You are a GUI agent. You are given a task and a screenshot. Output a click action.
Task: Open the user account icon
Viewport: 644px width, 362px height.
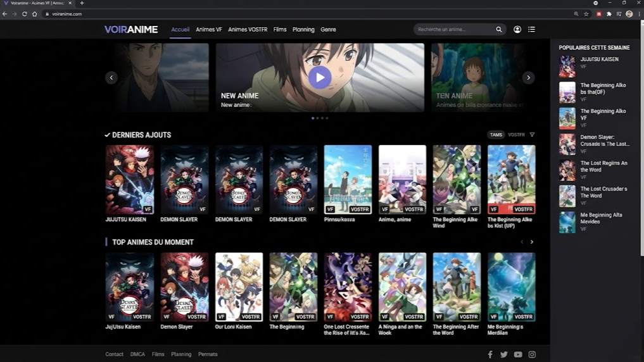[x=517, y=29]
